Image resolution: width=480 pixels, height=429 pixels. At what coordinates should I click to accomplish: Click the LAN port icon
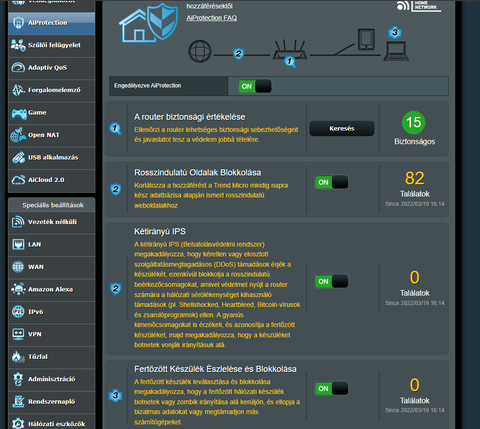[x=18, y=244]
